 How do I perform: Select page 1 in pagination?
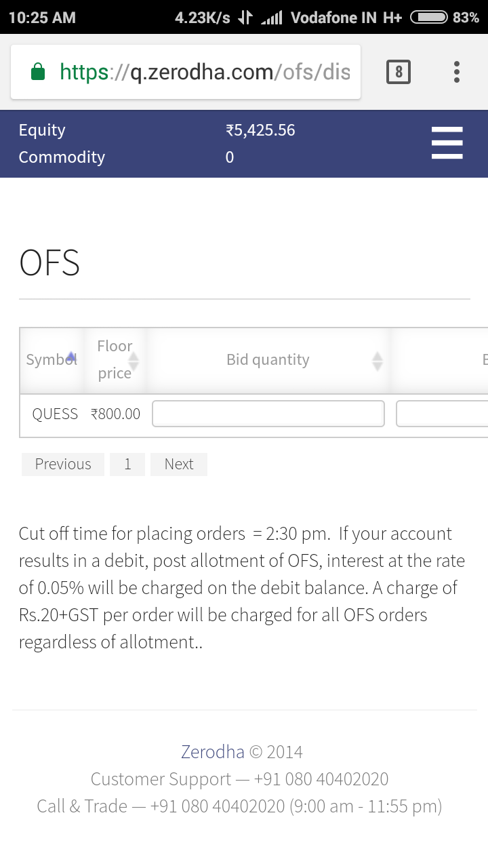pyautogui.click(x=127, y=464)
